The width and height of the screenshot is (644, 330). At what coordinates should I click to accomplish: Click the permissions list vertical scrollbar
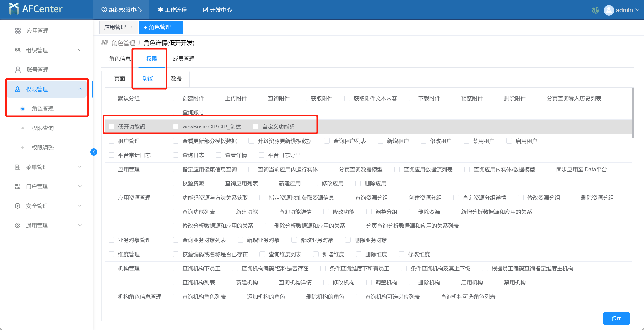[x=633, y=112]
